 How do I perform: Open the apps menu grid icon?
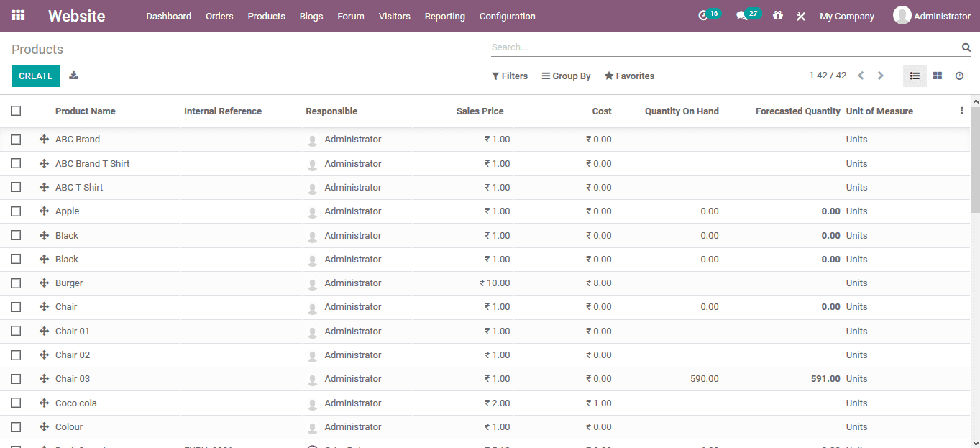pos(17,15)
